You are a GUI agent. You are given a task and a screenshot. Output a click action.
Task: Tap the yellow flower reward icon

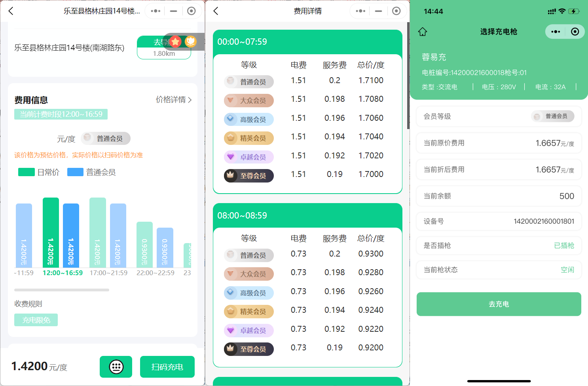coord(191,41)
